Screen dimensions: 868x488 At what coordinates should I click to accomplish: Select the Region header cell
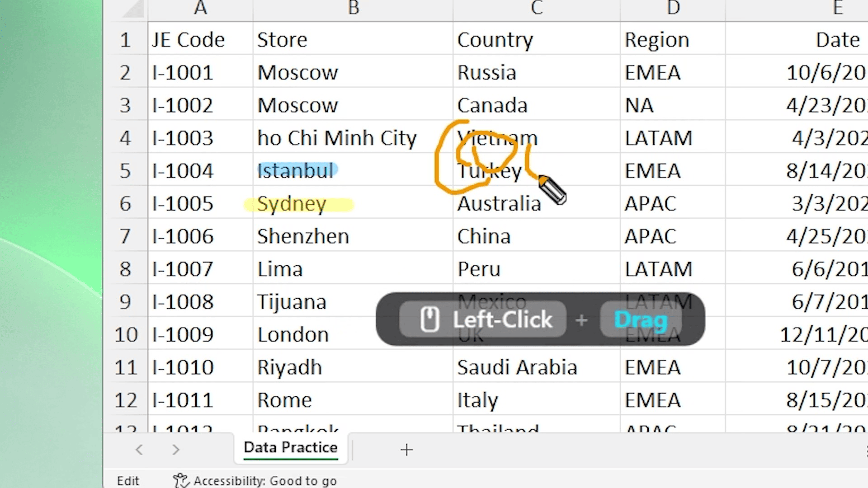point(673,39)
